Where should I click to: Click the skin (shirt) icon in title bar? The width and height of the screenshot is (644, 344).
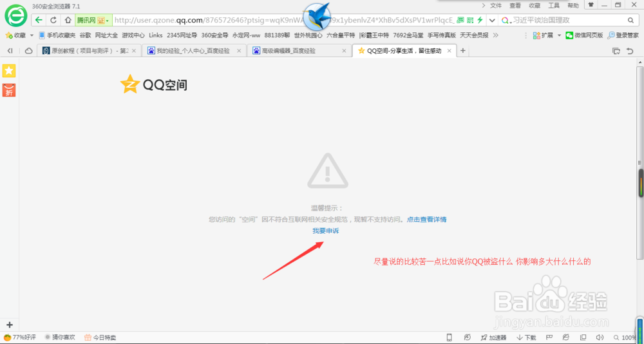click(591, 5)
